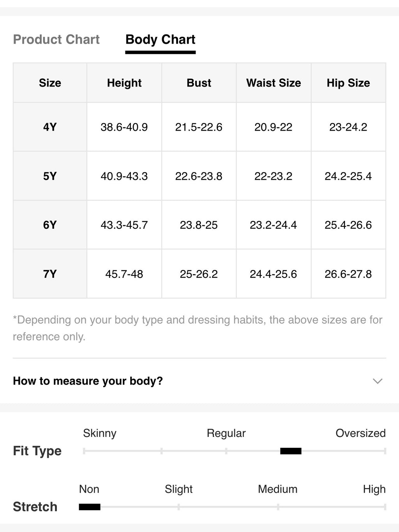Select the Body Chart tab

pyautogui.click(x=160, y=39)
